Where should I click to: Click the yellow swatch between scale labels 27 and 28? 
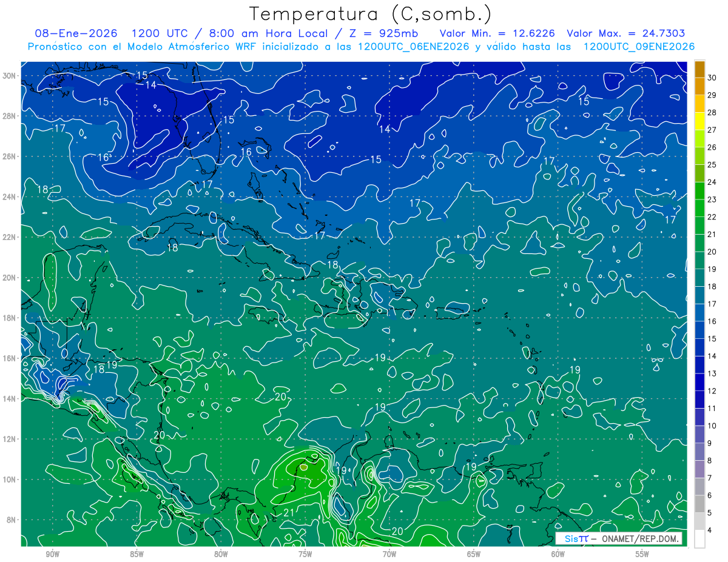coord(699,121)
